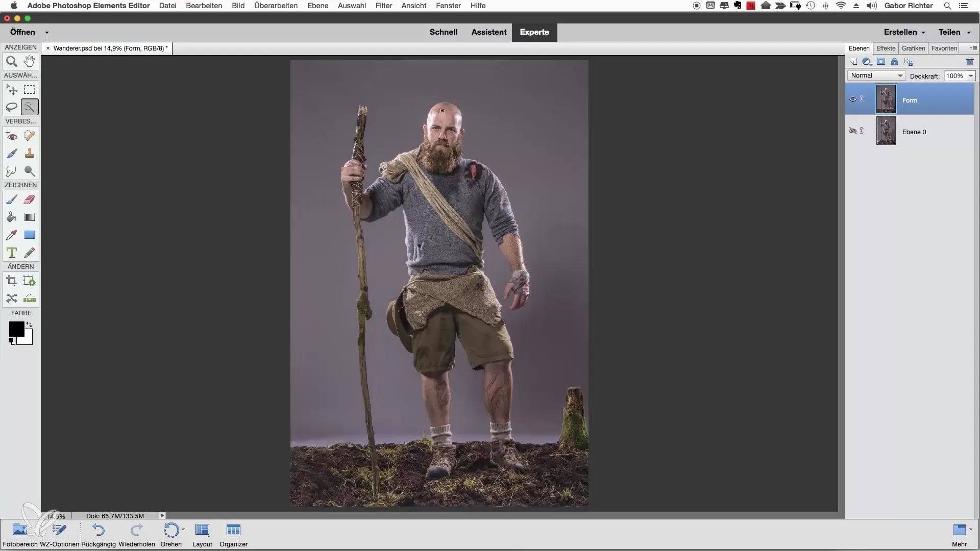The image size is (980, 551).
Task: Open the Filter menu
Action: 383,6
